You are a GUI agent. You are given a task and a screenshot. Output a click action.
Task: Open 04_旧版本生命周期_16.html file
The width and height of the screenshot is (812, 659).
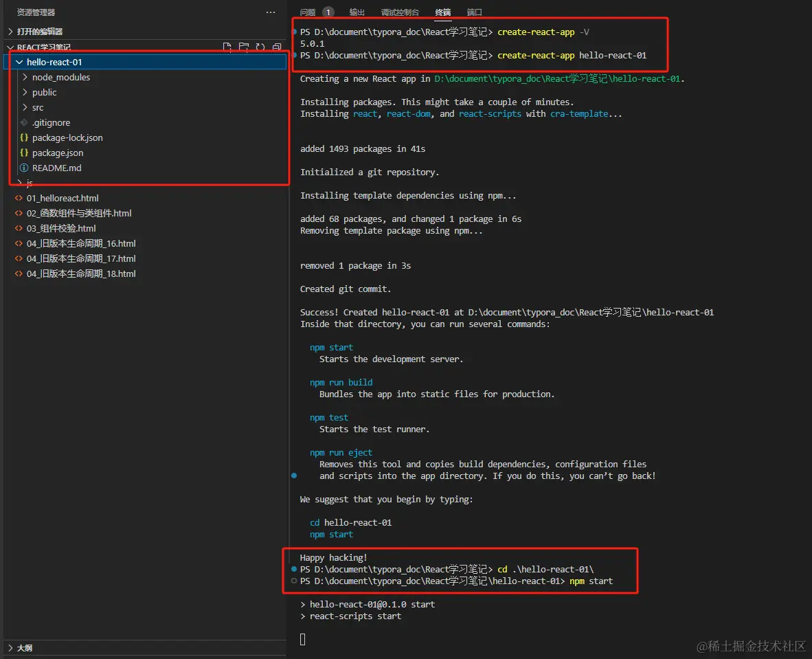[81, 243]
